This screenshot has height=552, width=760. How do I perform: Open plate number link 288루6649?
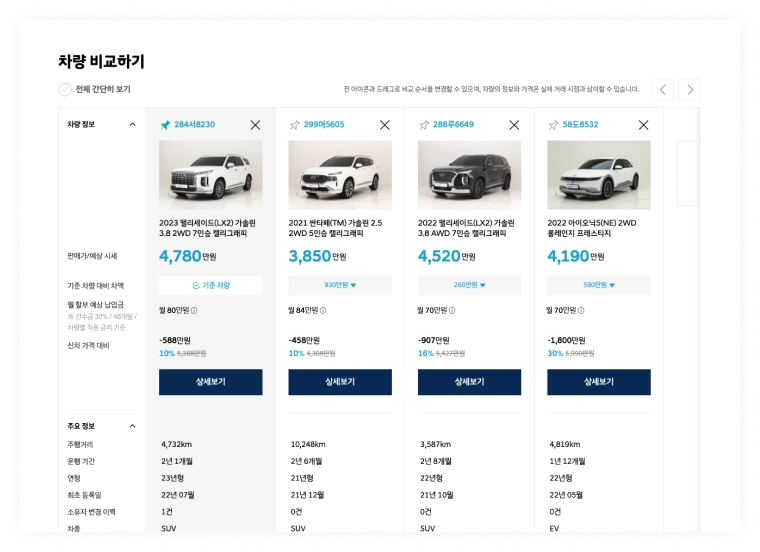(453, 125)
